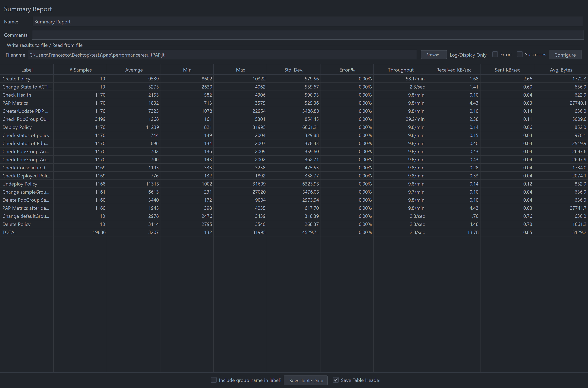Click the 27020 max value cell
This screenshot has width=588, height=388.
tap(240, 192)
